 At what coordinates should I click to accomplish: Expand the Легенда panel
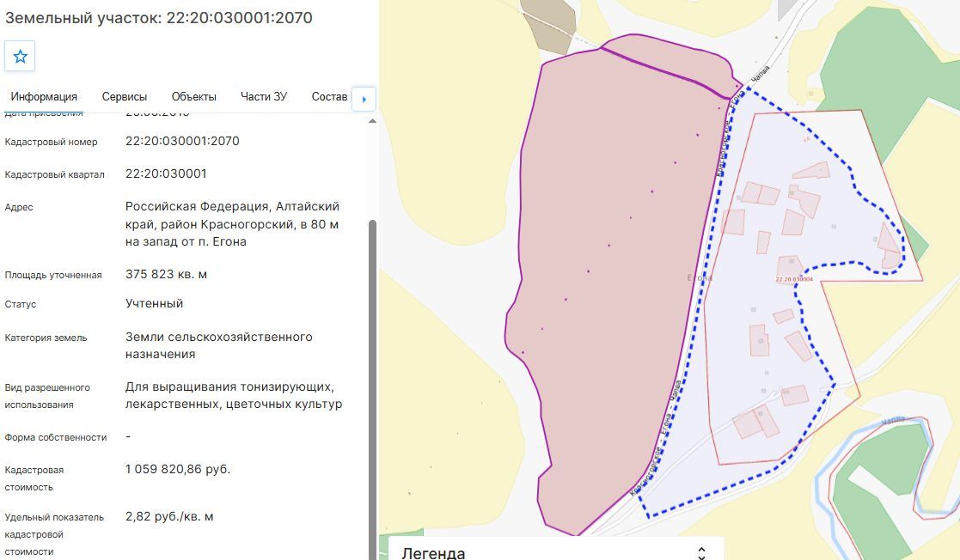pyautogui.click(x=701, y=552)
